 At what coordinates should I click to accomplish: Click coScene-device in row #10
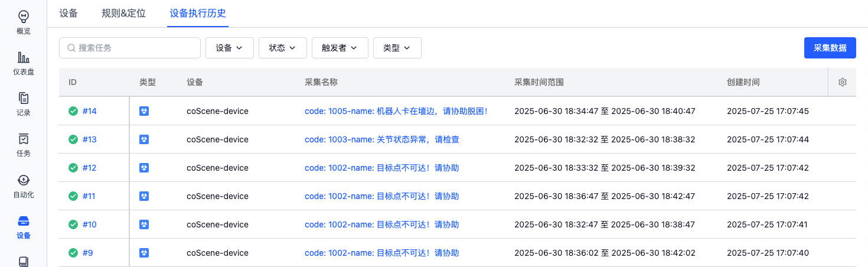[217, 224]
